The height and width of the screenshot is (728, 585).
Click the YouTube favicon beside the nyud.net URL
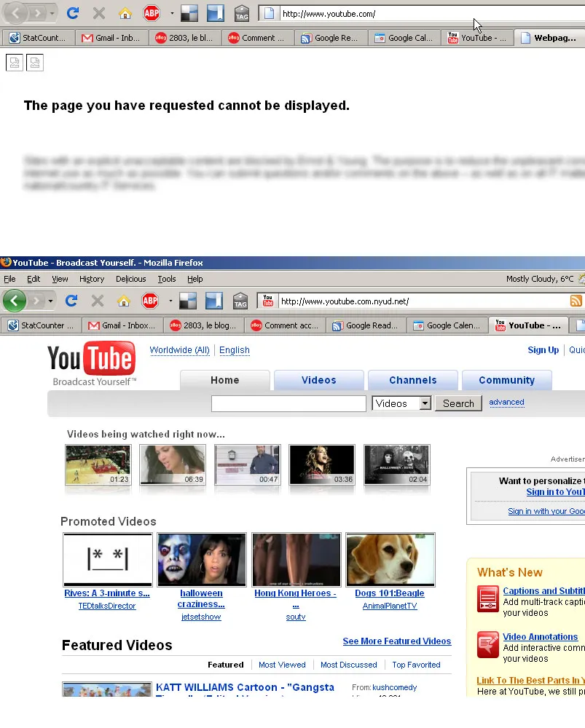coord(267,301)
